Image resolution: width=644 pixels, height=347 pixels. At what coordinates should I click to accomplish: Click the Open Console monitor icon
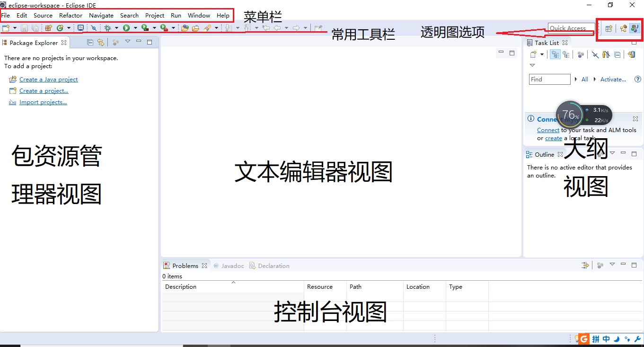tap(80, 28)
